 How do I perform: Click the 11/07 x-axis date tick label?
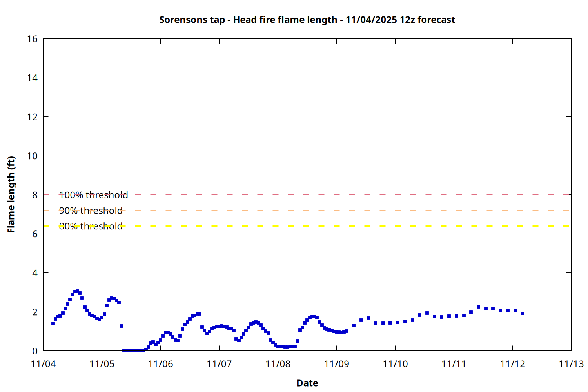pos(219,364)
